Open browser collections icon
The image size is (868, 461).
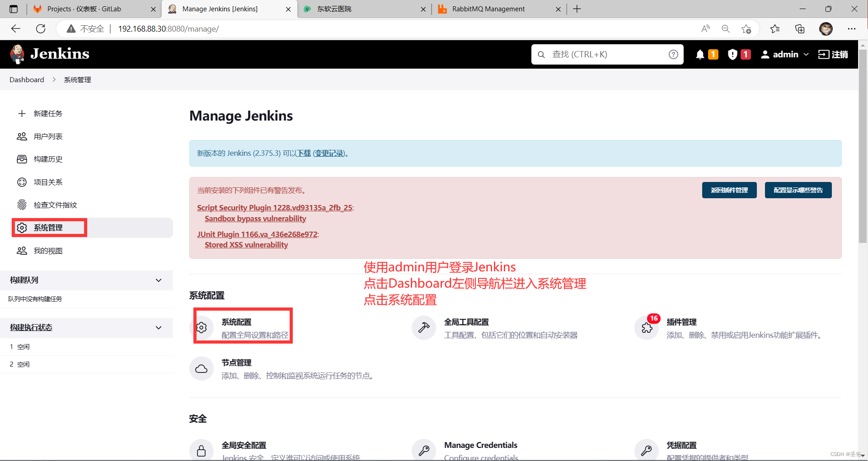(800, 29)
